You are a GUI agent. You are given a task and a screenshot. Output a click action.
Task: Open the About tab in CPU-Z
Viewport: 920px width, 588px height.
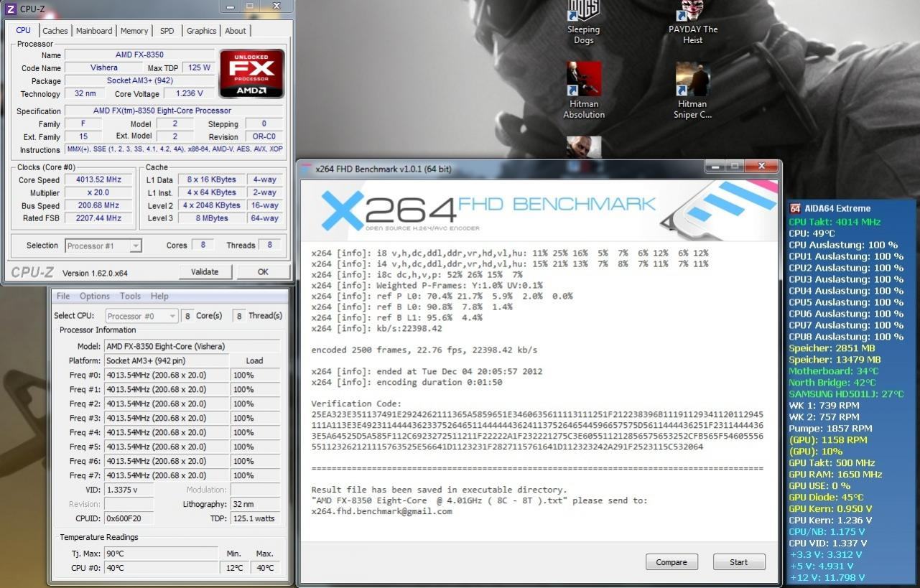point(236,31)
